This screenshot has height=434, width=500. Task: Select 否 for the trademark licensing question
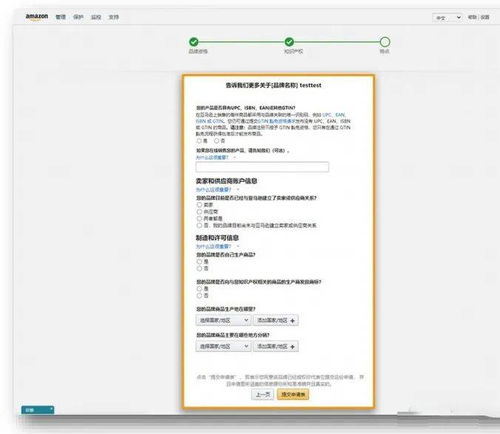click(x=199, y=296)
